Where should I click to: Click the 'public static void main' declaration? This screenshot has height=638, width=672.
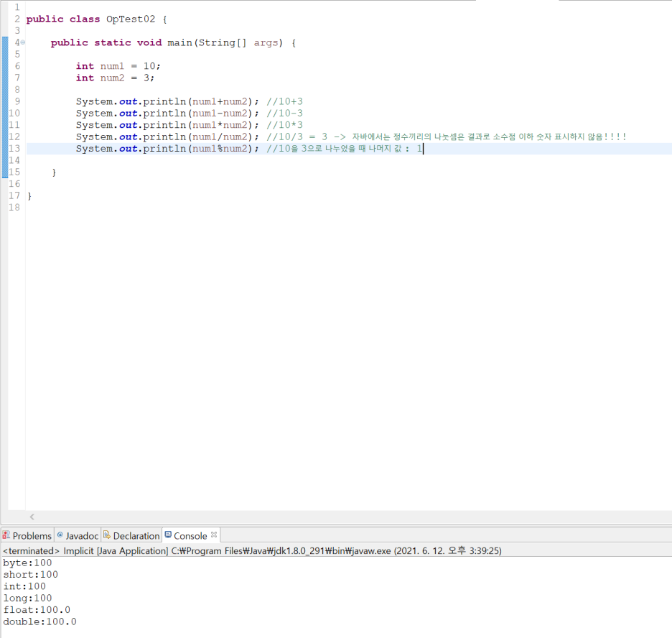click(174, 43)
